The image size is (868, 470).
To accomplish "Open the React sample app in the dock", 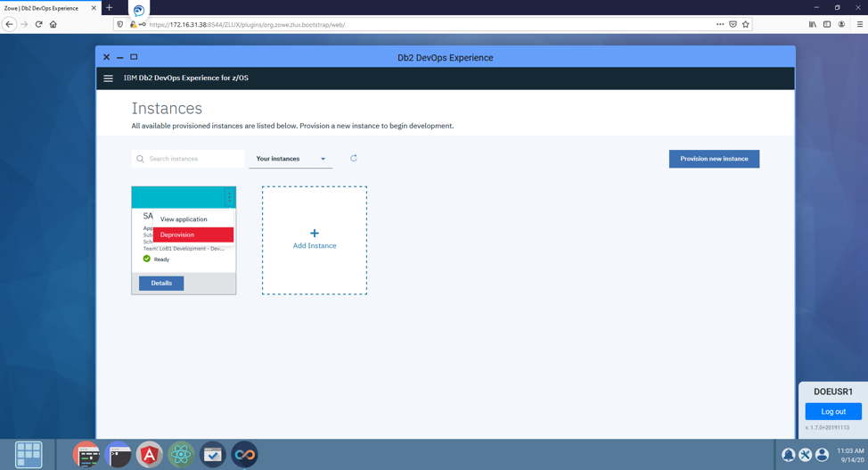I will [181, 455].
